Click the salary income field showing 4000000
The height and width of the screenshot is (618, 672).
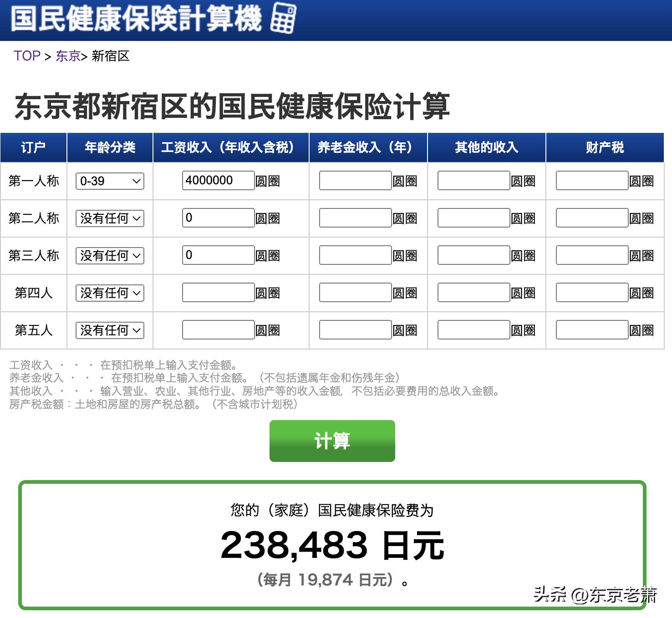point(218,181)
